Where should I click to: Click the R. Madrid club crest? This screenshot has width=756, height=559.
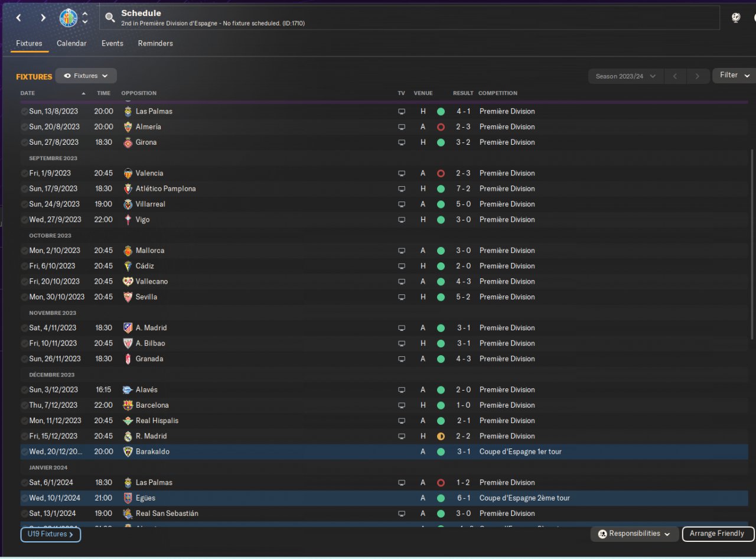coord(128,436)
